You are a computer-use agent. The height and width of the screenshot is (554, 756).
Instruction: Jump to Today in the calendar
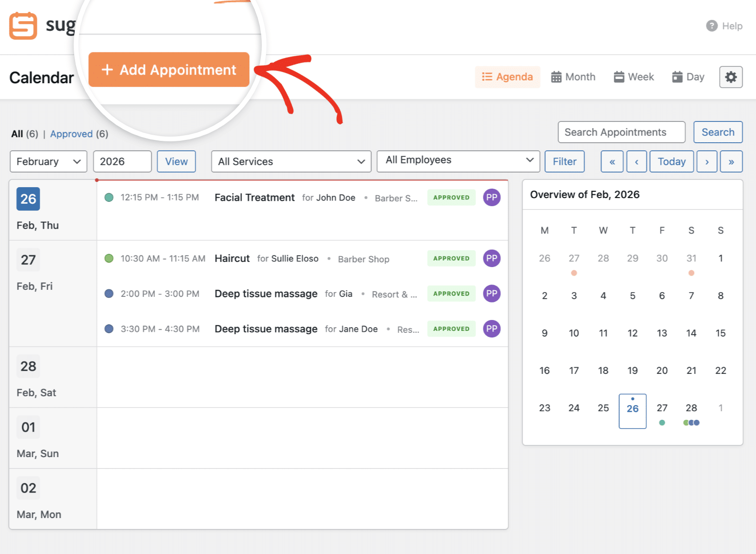[671, 161]
